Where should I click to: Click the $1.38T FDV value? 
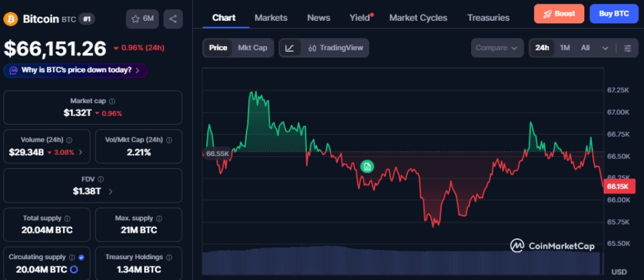tap(87, 191)
